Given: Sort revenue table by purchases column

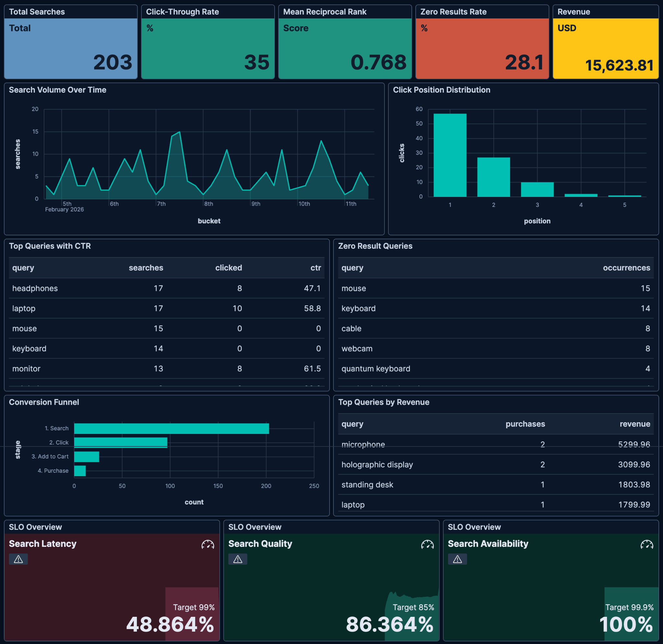Looking at the screenshot, I should coord(525,424).
